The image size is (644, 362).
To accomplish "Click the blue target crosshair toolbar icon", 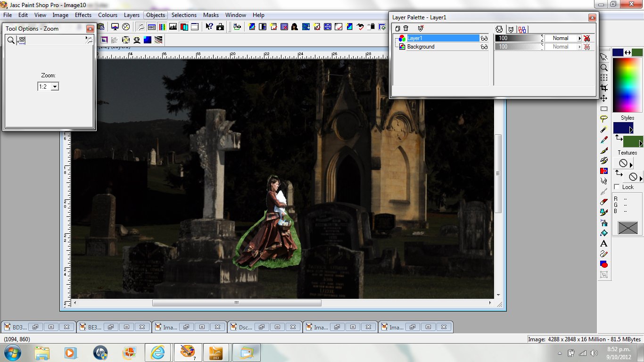I will (x=328, y=27).
